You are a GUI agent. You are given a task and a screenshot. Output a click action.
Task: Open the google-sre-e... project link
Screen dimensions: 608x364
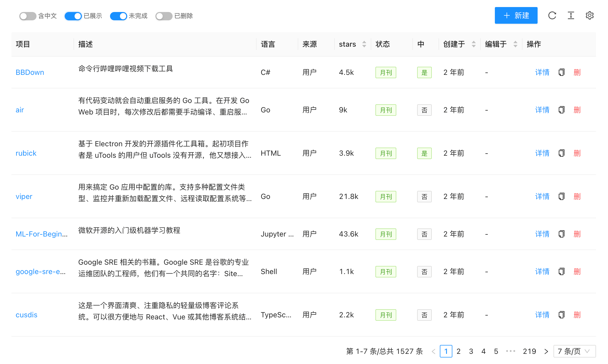coord(41,271)
